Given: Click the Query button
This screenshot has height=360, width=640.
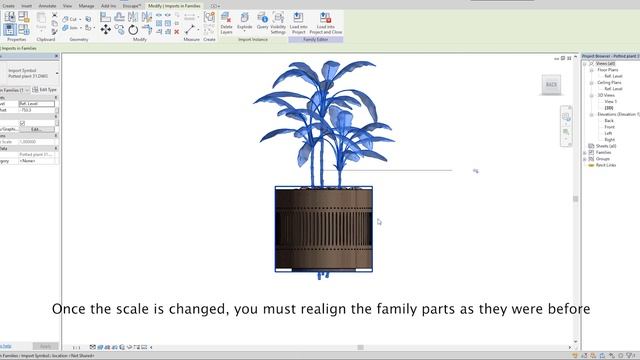Looking at the screenshot, I should (262, 21).
